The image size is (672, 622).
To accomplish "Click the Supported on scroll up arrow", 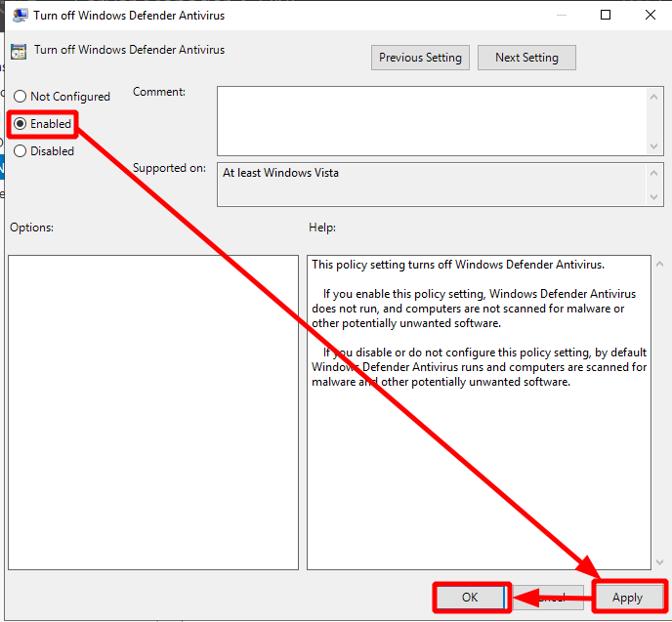I will tap(653, 173).
